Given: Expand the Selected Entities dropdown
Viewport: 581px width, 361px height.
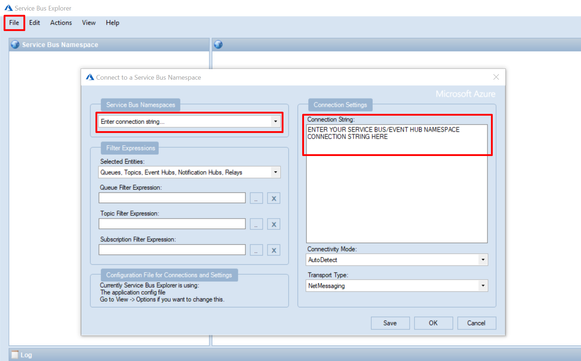Looking at the screenshot, I should [275, 172].
